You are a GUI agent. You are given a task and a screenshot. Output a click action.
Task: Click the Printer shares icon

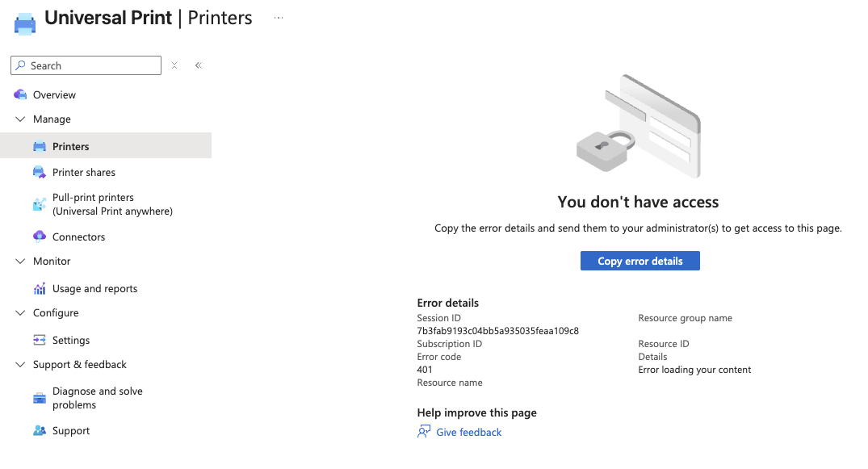coord(40,173)
